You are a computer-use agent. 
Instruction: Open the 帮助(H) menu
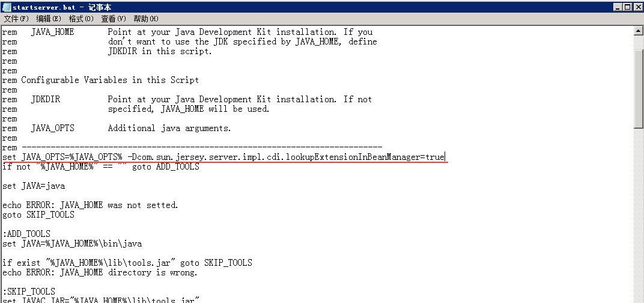point(146,19)
